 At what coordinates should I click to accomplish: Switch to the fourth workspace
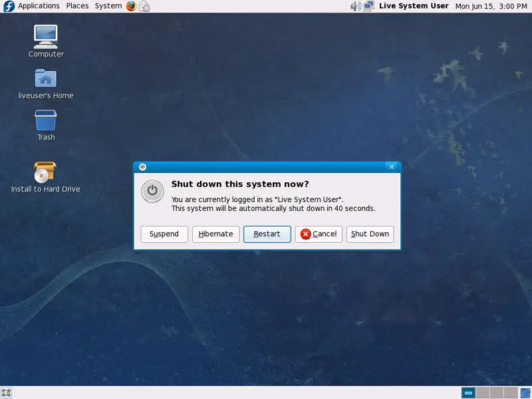511,393
